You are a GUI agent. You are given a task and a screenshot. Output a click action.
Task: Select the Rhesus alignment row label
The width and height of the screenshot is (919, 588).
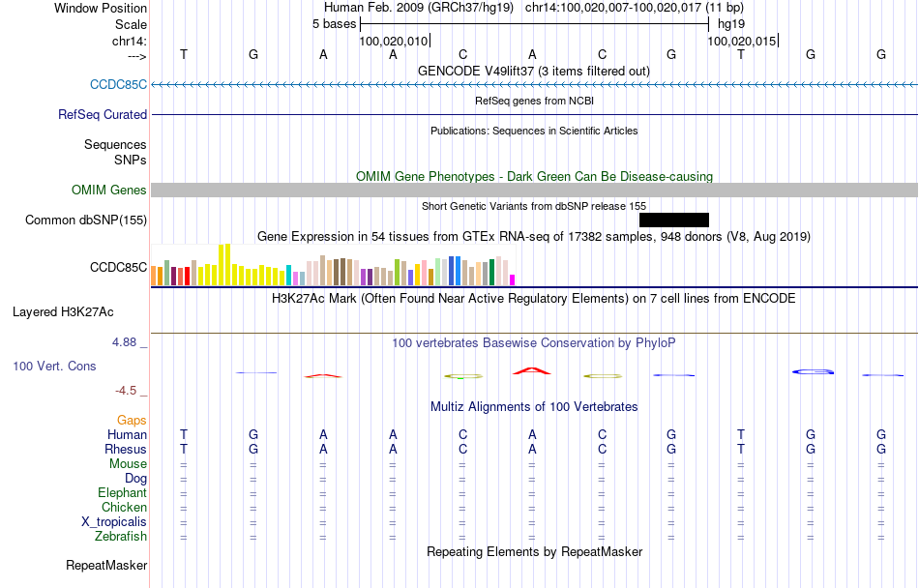click(126, 449)
